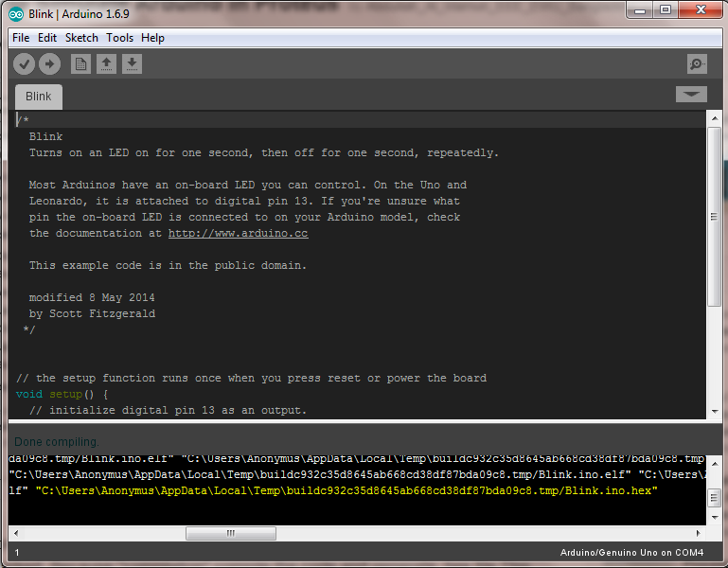Click 'This example code is in the public domain.'
The width and height of the screenshot is (728, 568).
[x=168, y=266]
